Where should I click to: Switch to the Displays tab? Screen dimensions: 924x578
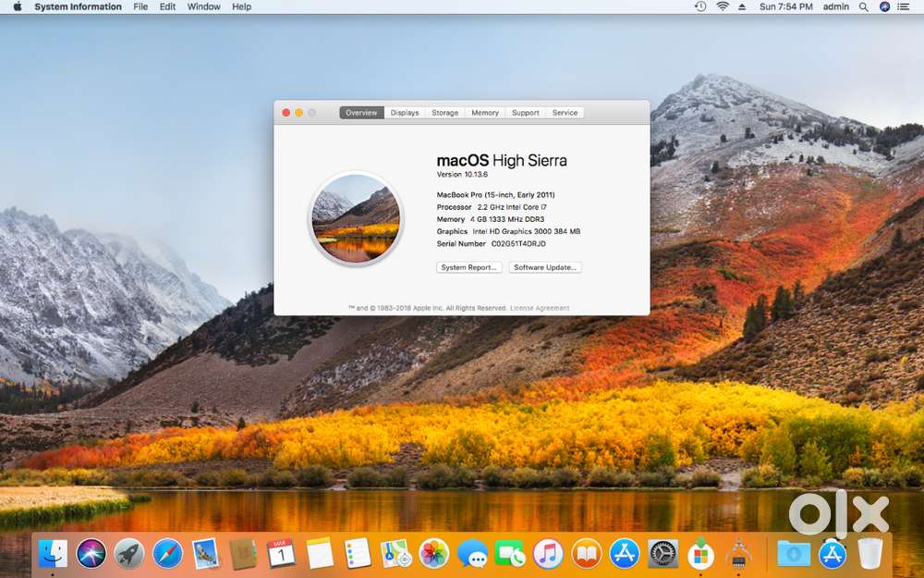(405, 113)
